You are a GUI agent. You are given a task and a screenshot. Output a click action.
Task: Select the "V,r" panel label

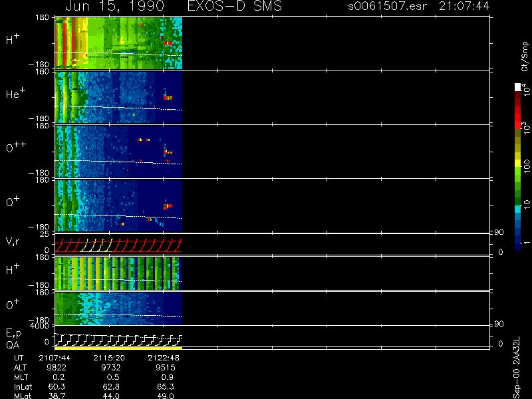13,241
